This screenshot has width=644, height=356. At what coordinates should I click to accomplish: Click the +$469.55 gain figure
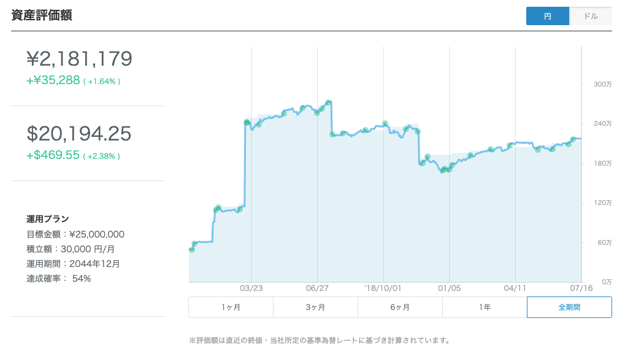click(x=53, y=155)
